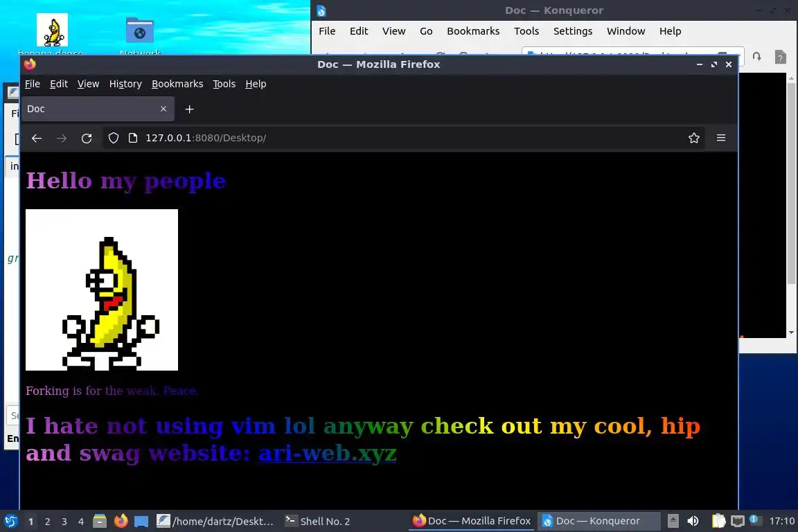Launch the file manager from taskbar
798x532 pixels.
coord(100,521)
